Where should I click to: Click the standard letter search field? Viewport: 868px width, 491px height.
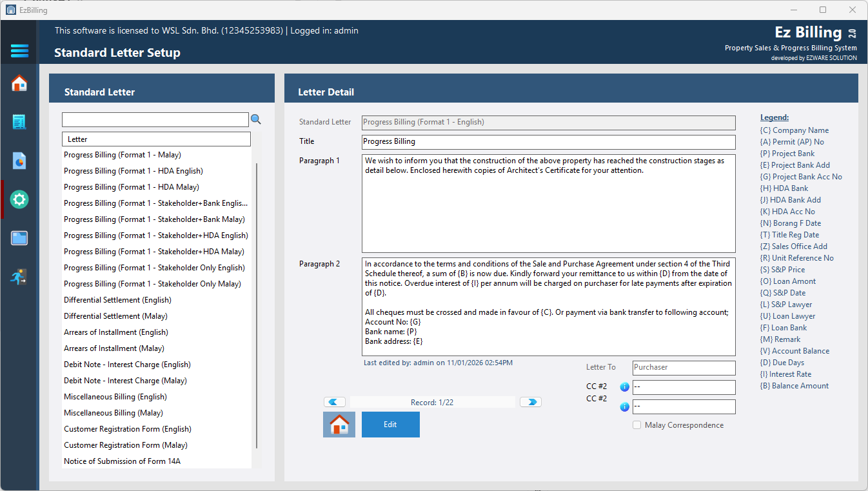point(155,120)
